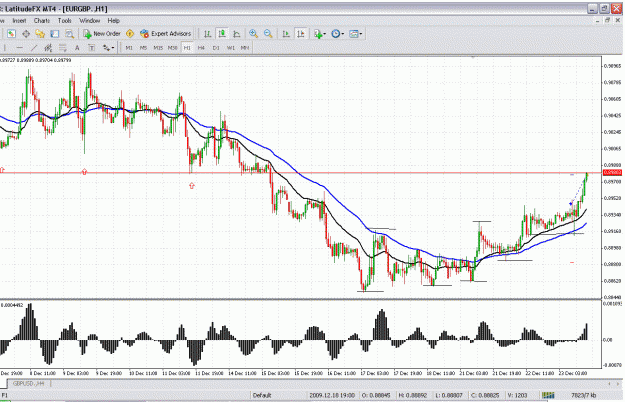Screen dimensions: 625x402
Task: Open the Data Window crosshair-style icon
Action: 26,34
